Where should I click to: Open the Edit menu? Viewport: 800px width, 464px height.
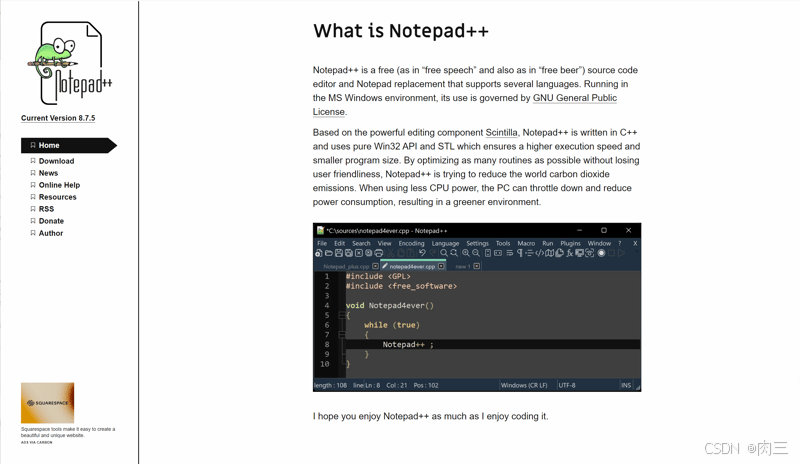click(x=340, y=243)
